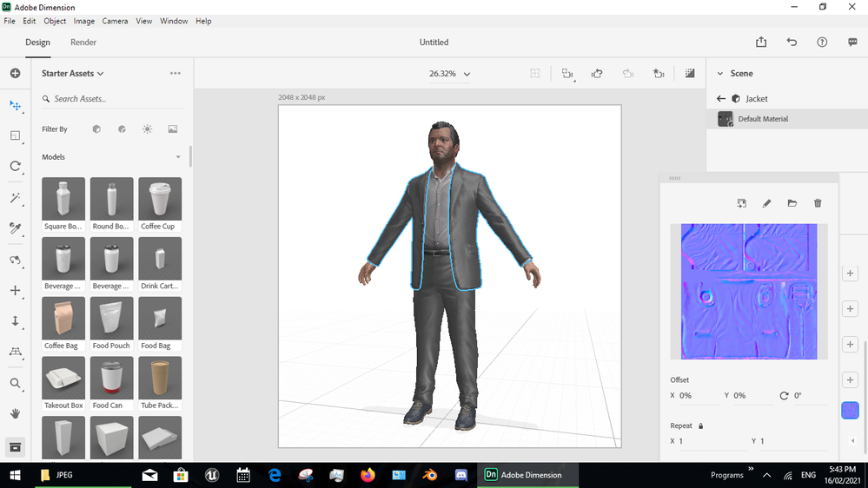Open Blender from the taskbar
The width and height of the screenshot is (868, 488).
point(429,475)
